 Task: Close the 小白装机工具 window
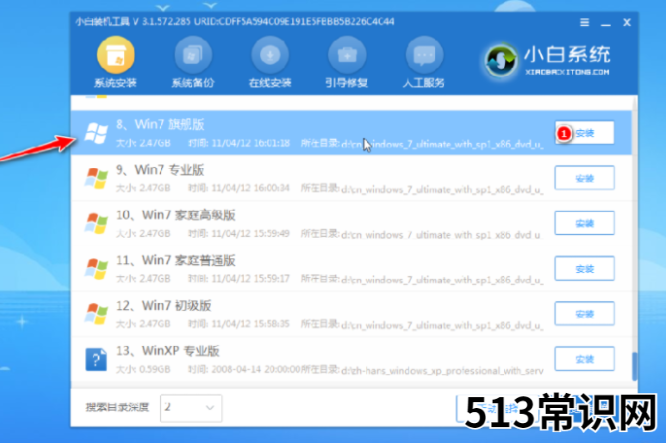pyautogui.click(x=627, y=22)
